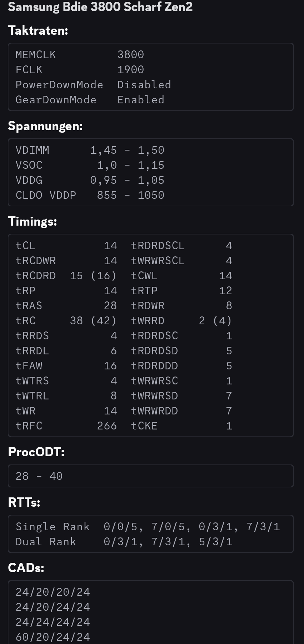Screen dimensions: 304x644
Task: Click the 'Spannungen:' heading
Action: tap(45, 126)
